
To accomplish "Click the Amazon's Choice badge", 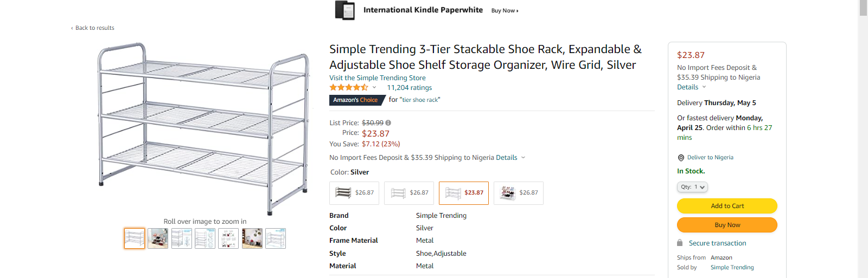I will [356, 100].
